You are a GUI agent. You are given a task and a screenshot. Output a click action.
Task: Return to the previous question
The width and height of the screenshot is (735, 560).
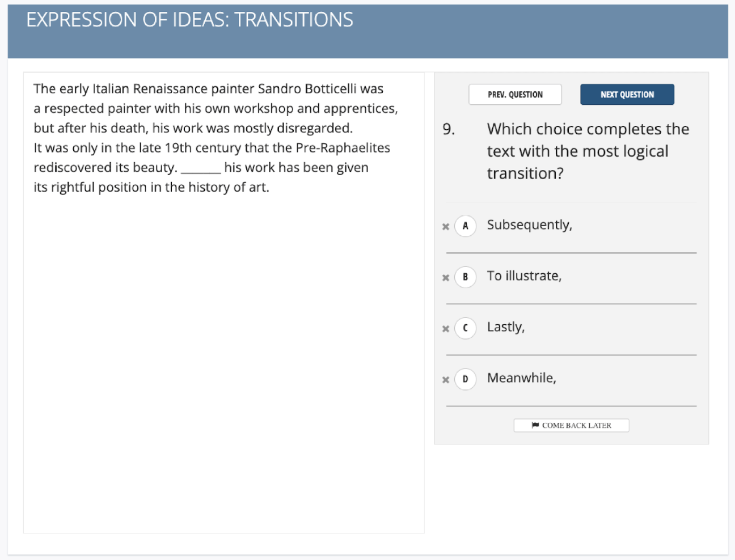click(x=515, y=94)
